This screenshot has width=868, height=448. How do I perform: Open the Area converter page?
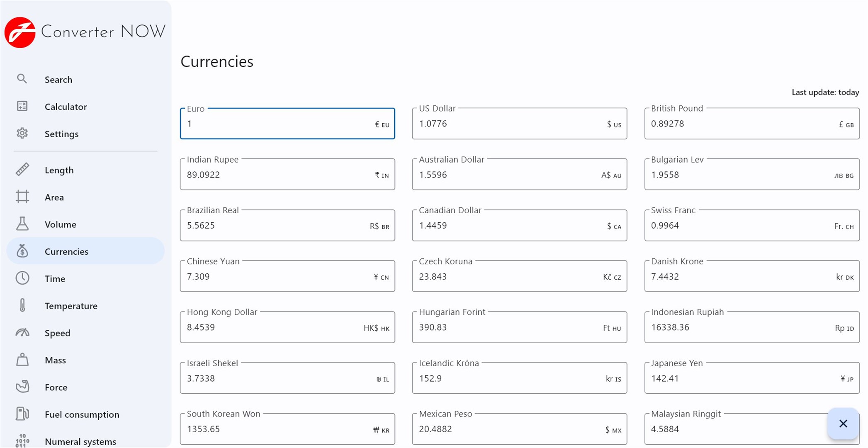[x=54, y=197]
